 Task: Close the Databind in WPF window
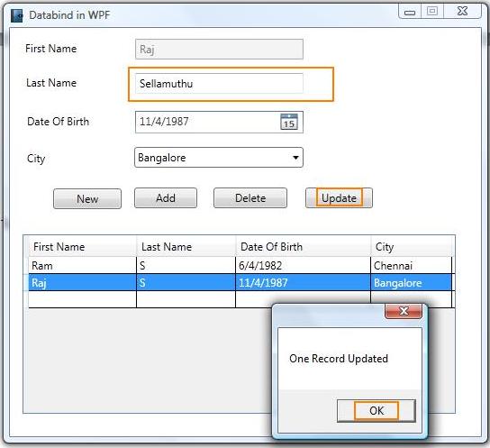pyautogui.click(x=462, y=11)
